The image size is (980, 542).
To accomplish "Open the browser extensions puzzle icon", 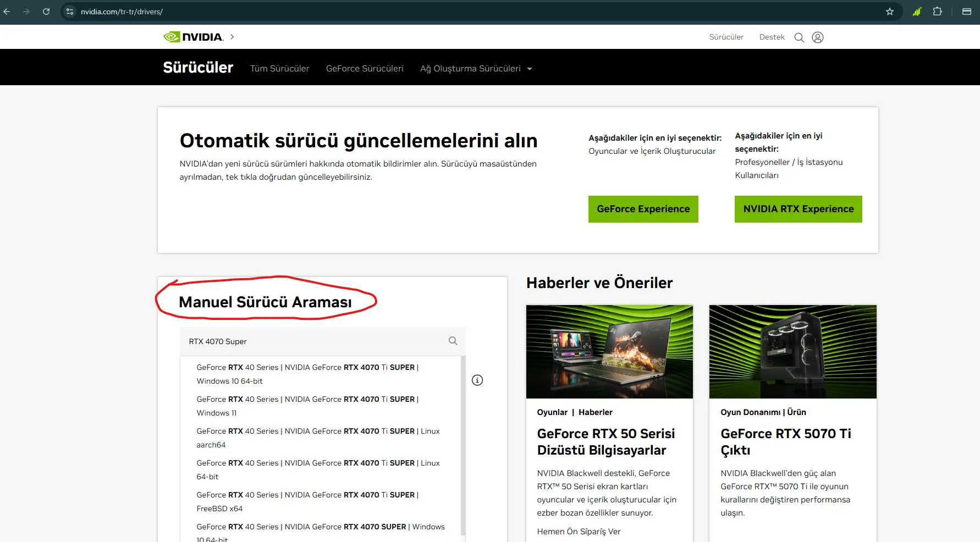I will [938, 12].
